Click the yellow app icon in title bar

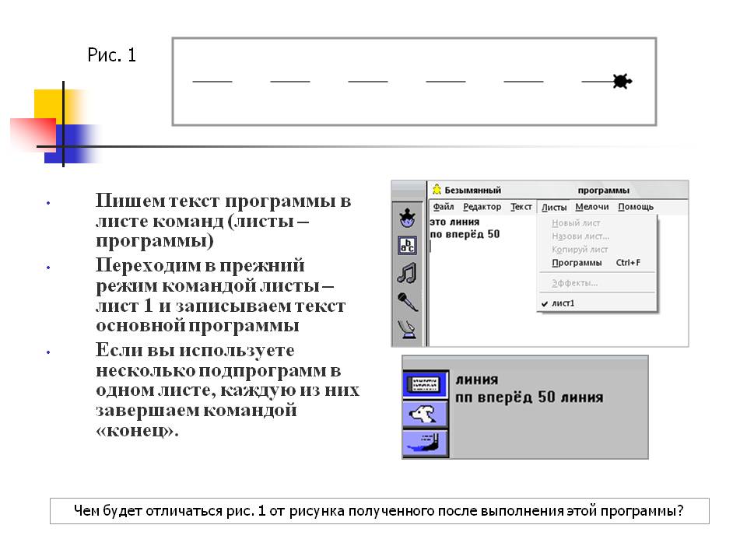pos(437,190)
